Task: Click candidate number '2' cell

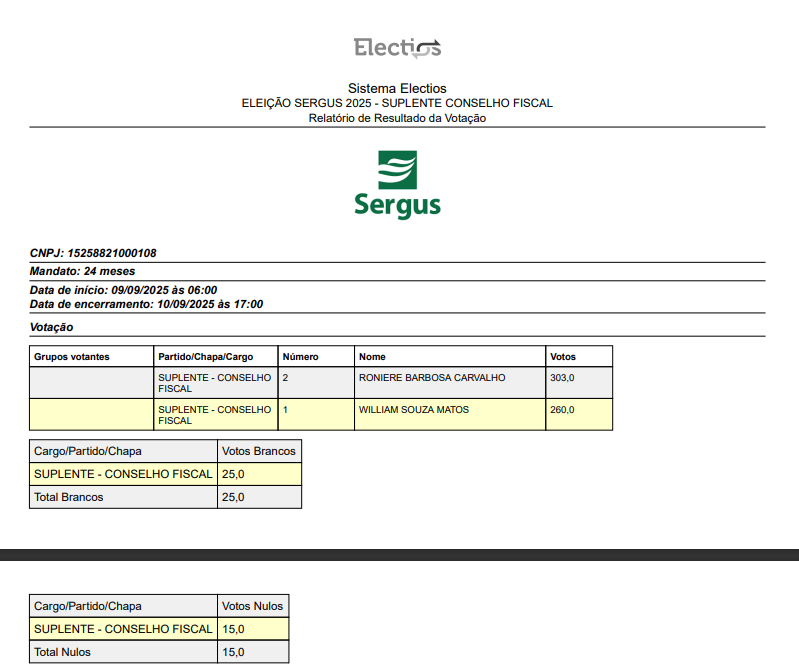Action: click(316, 383)
